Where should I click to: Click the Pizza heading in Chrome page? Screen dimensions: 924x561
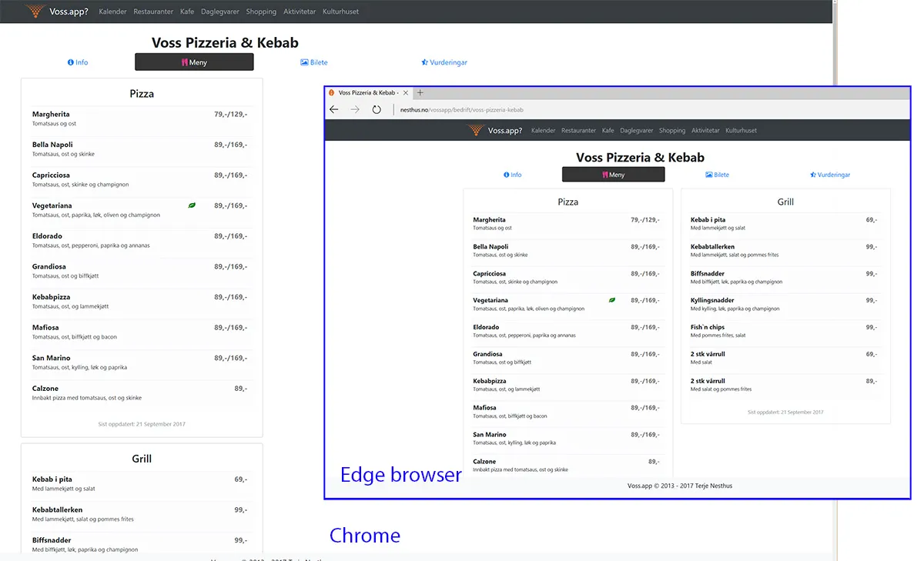click(x=142, y=94)
